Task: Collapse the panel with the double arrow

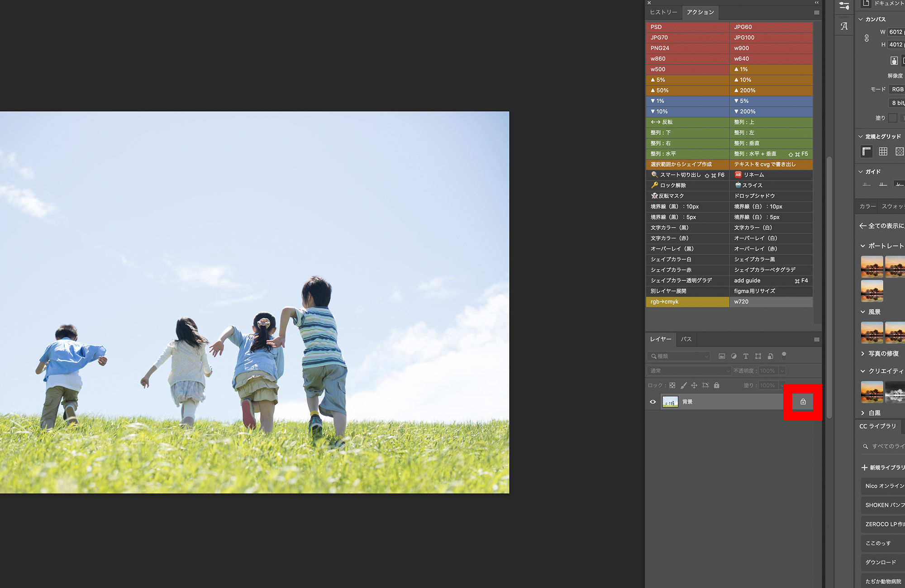Action: click(x=816, y=3)
